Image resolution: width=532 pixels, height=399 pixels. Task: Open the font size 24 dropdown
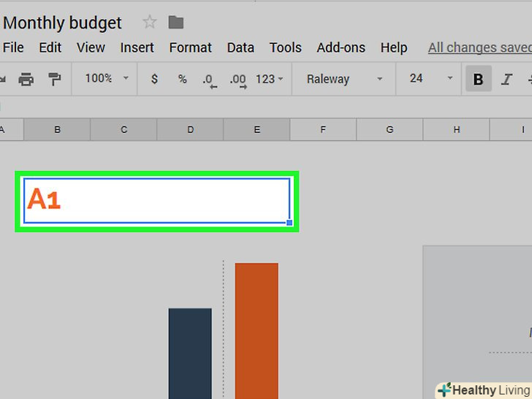tap(430, 78)
